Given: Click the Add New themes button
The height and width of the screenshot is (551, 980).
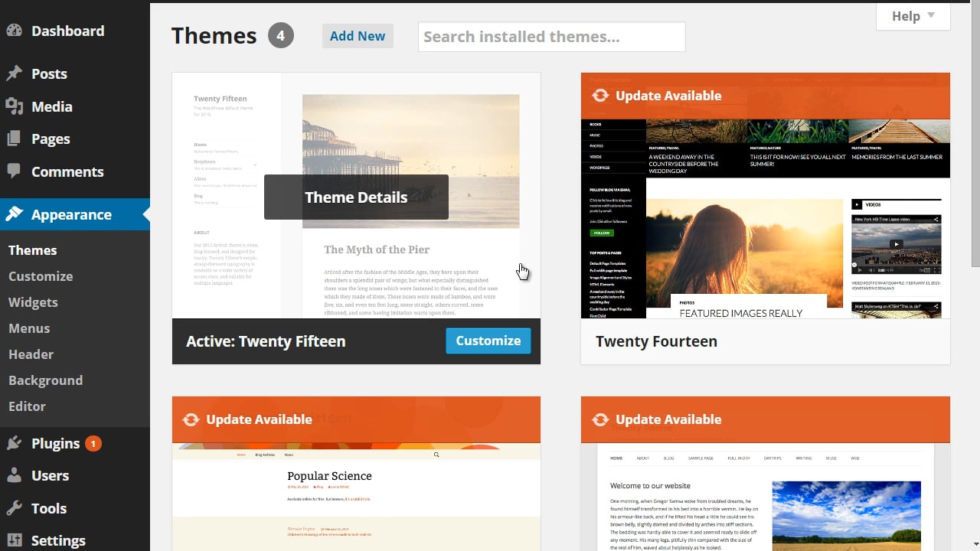Looking at the screenshot, I should coord(358,35).
